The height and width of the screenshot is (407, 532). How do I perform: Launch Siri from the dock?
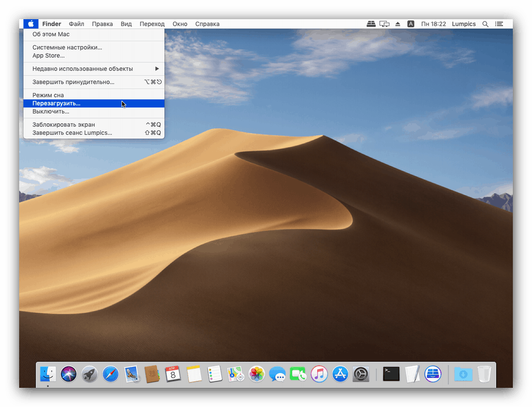69,374
